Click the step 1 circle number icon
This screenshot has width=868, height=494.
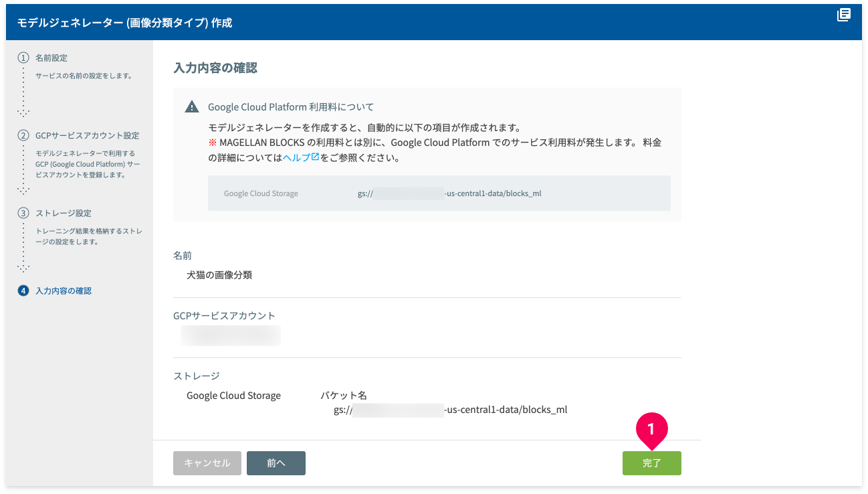pyautogui.click(x=23, y=58)
